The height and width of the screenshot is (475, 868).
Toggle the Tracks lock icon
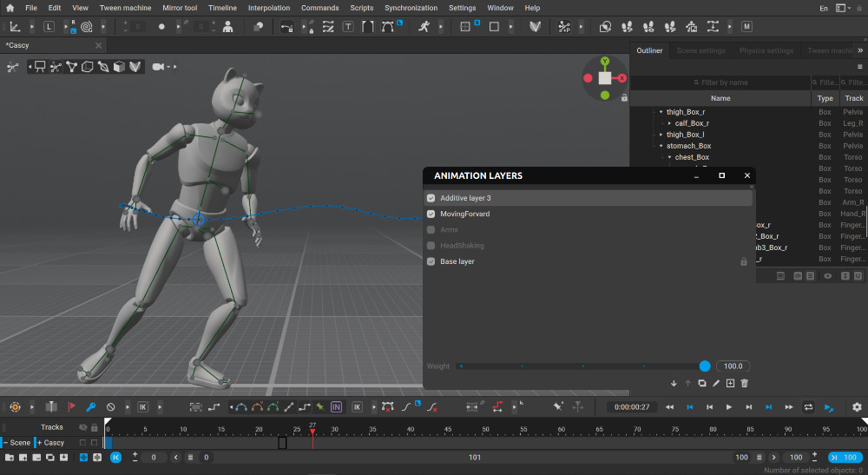click(x=94, y=427)
